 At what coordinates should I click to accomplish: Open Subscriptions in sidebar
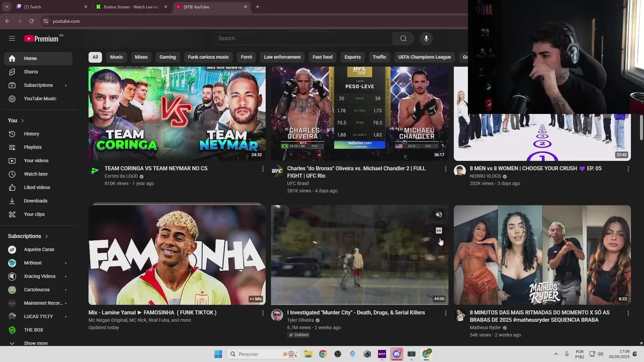click(x=38, y=85)
